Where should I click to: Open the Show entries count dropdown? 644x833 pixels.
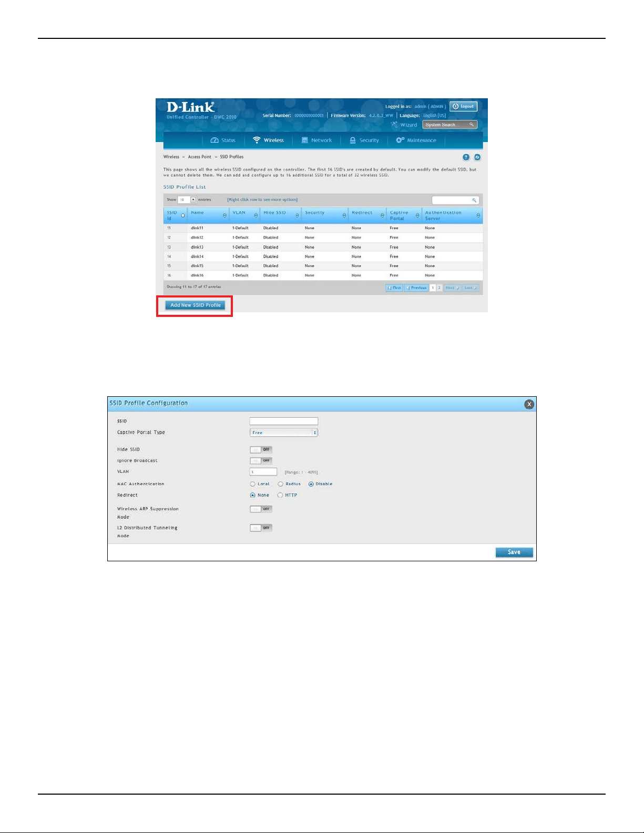tap(187, 200)
